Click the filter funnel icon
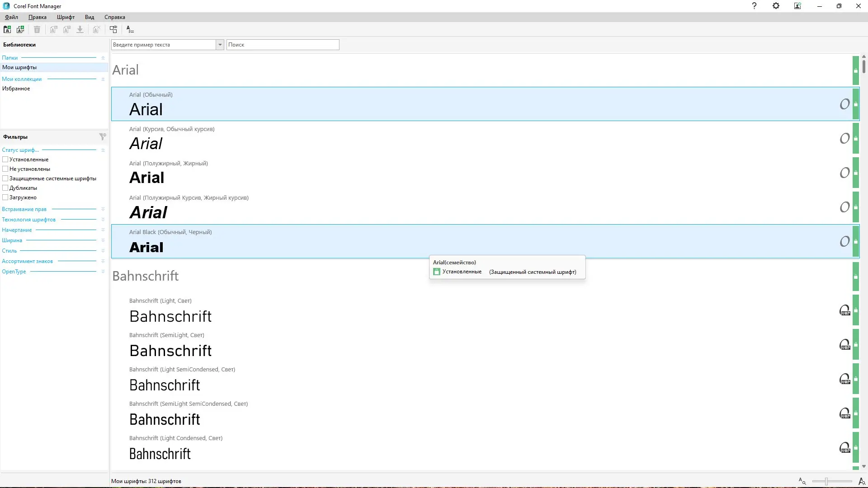 point(103,136)
